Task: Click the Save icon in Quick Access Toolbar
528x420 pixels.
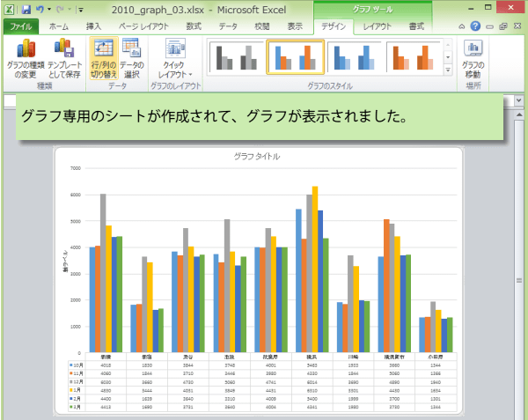Action: (x=26, y=9)
